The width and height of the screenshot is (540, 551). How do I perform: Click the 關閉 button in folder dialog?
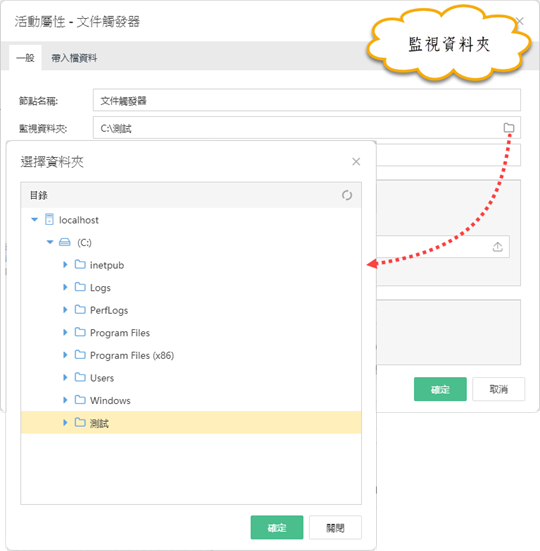pos(335,527)
